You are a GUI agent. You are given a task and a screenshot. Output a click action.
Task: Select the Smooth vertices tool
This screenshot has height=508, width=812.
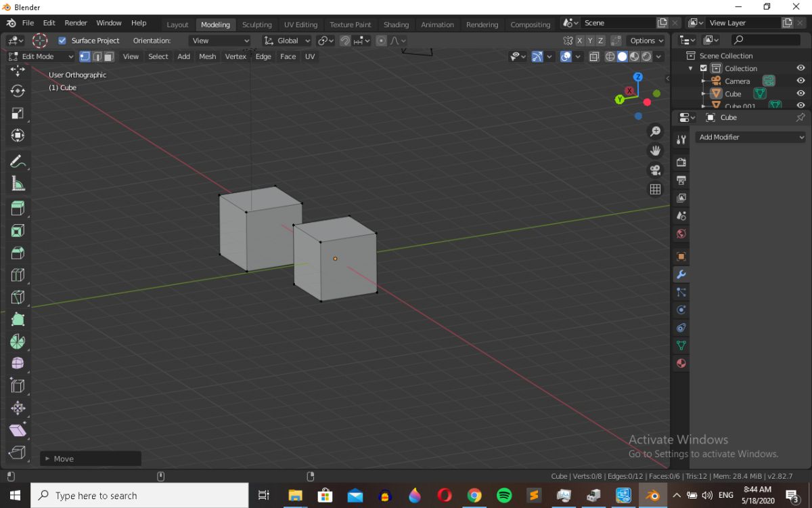18,364
